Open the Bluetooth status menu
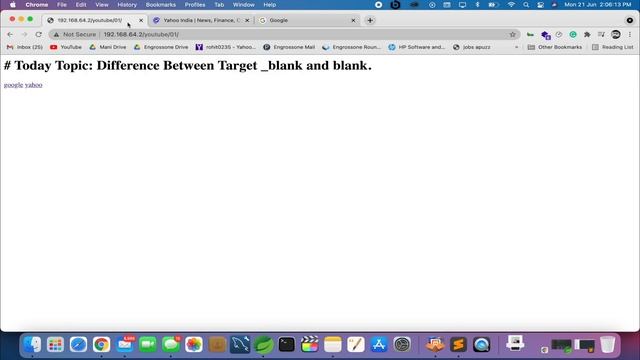This screenshot has height=360, width=640. click(x=477, y=5)
